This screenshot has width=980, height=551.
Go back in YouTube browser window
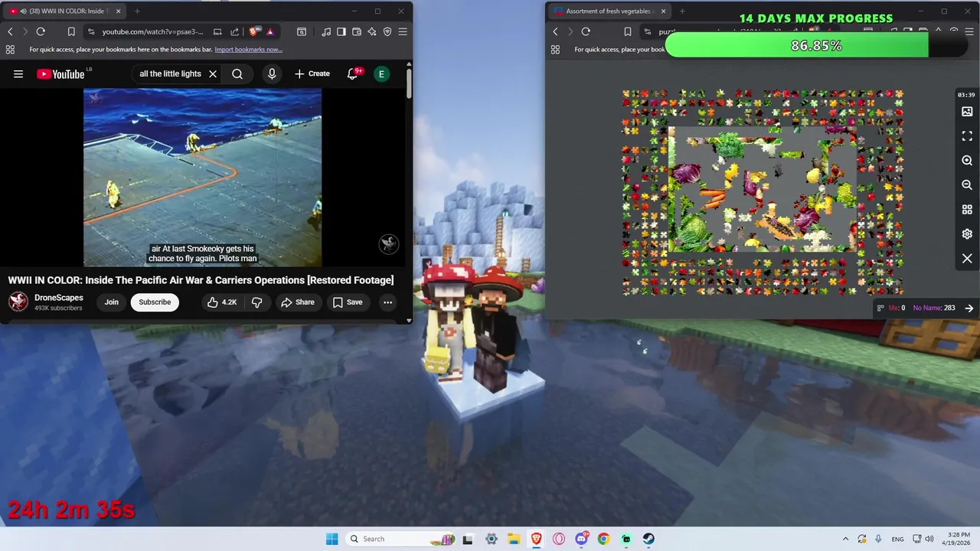pos(10,31)
